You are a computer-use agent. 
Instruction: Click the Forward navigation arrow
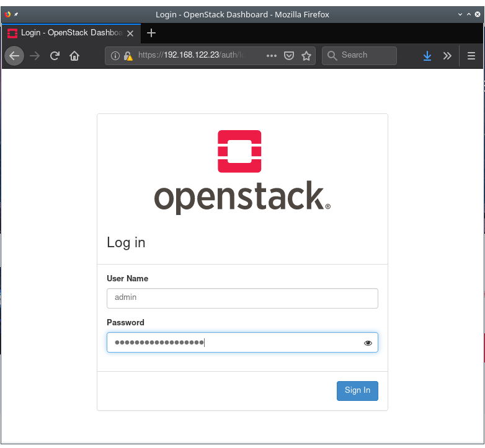(35, 56)
